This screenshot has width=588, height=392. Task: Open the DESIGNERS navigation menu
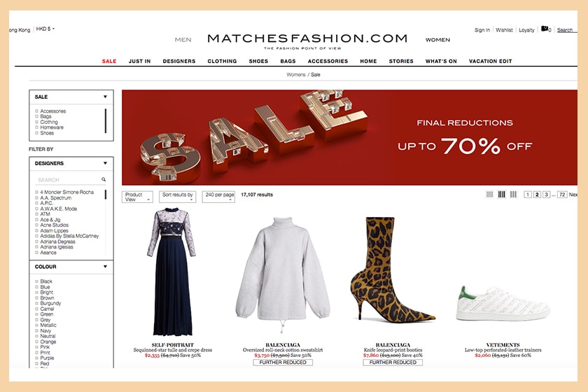point(179,61)
